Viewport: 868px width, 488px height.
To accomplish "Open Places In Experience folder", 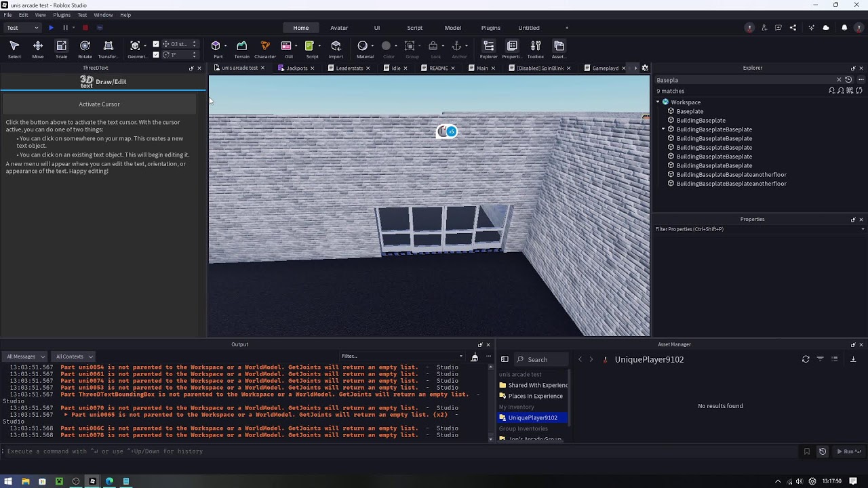I will pos(531,396).
